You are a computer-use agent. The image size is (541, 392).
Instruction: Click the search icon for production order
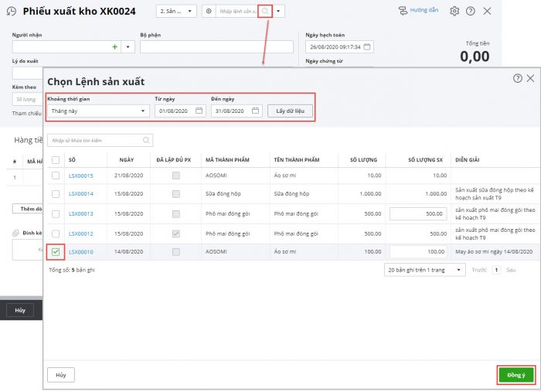coord(265,12)
